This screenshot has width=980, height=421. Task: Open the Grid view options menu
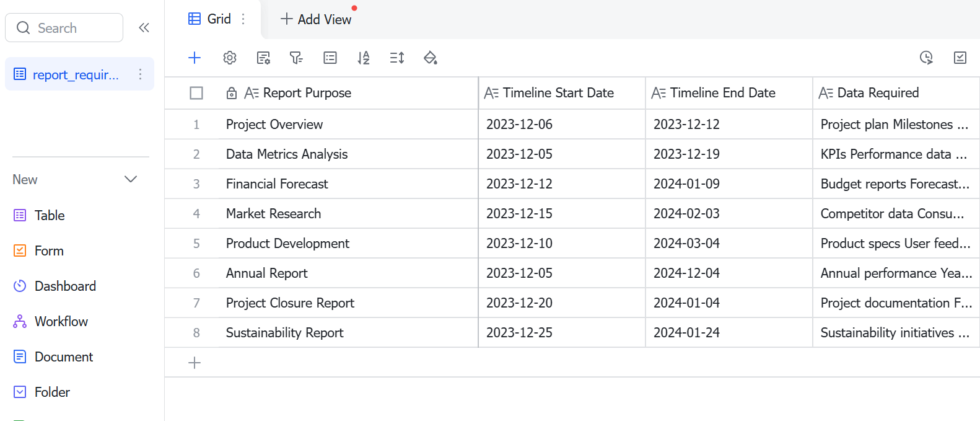243,19
